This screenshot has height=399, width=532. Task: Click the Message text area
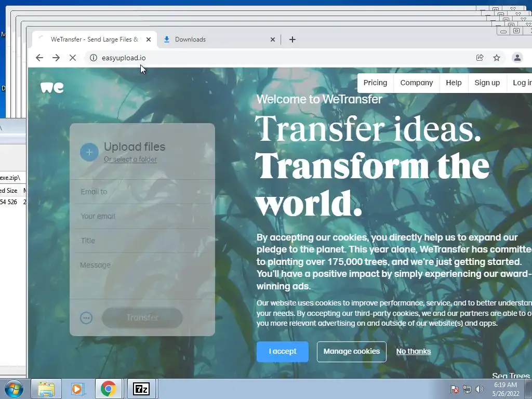coord(142,275)
